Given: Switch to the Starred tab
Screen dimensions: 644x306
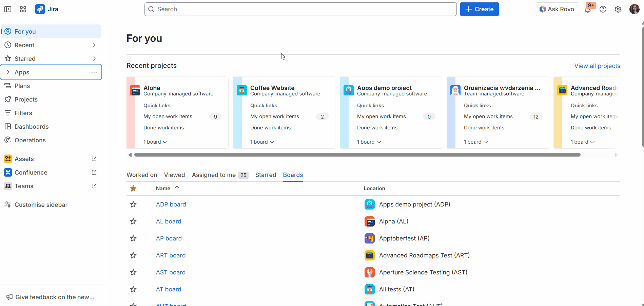Looking at the screenshot, I should 266,175.
